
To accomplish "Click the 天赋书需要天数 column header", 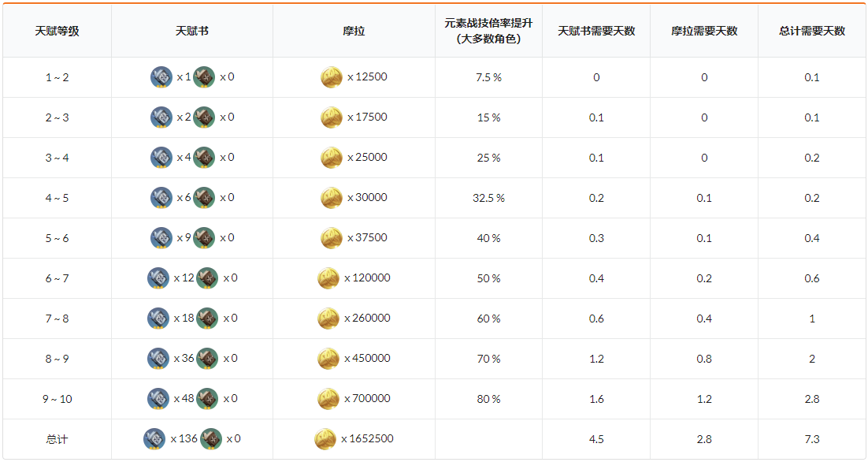I will [596, 31].
